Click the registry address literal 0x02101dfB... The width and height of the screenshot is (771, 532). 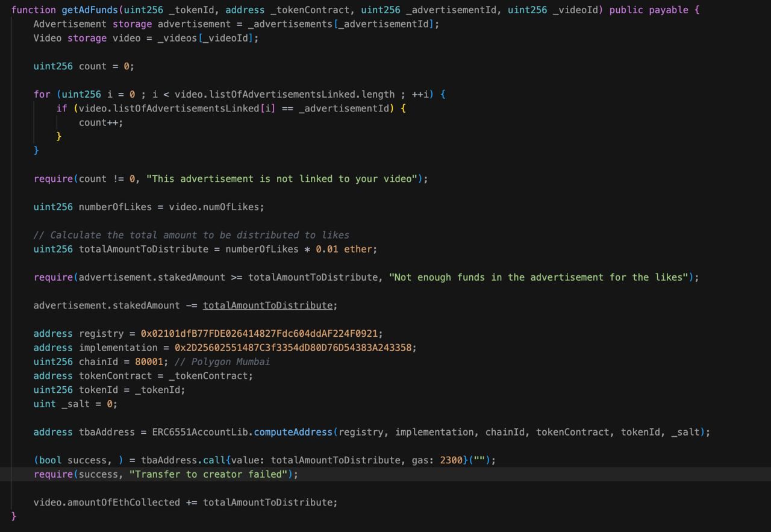click(260, 333)
